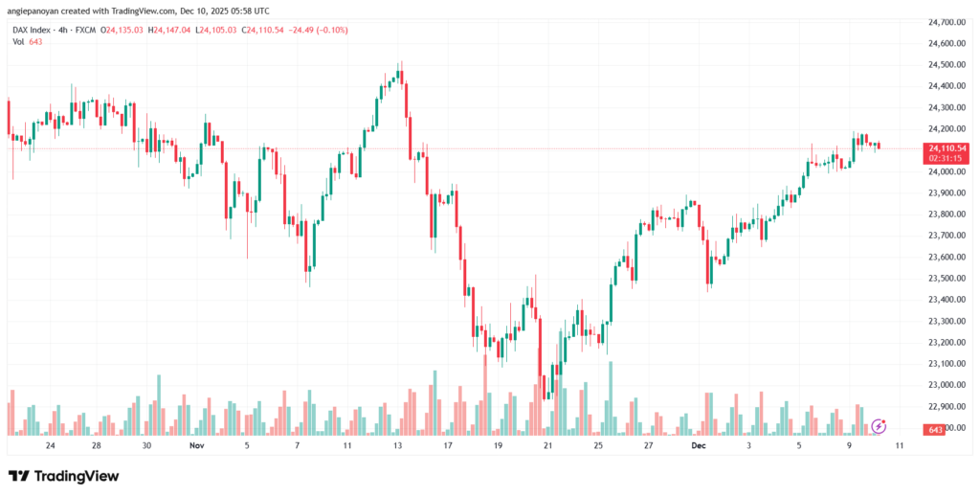This screenshot has width=980, height=497.
Task: Click the price change -24.49 (-0.10%) text
Action: click(320, 30)
